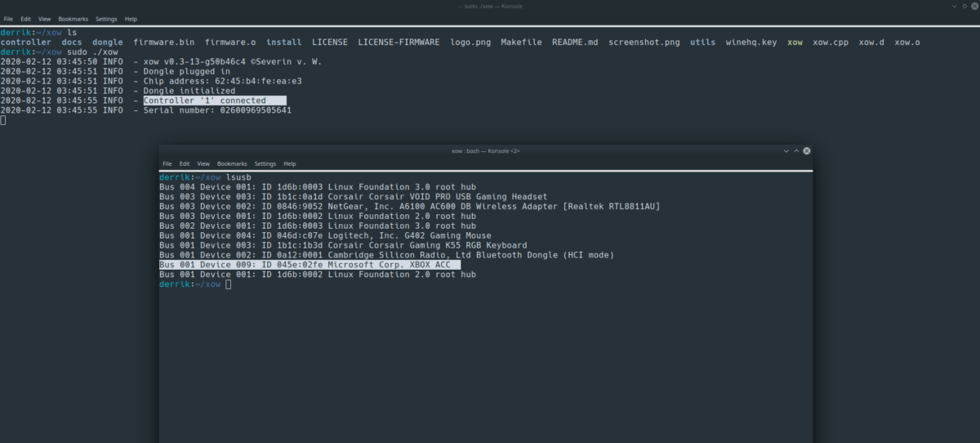This screenshot has height=443, width=980.
Task: Open Help menu in the sudo ./xow Konsole window
Action: coord(131,19)
